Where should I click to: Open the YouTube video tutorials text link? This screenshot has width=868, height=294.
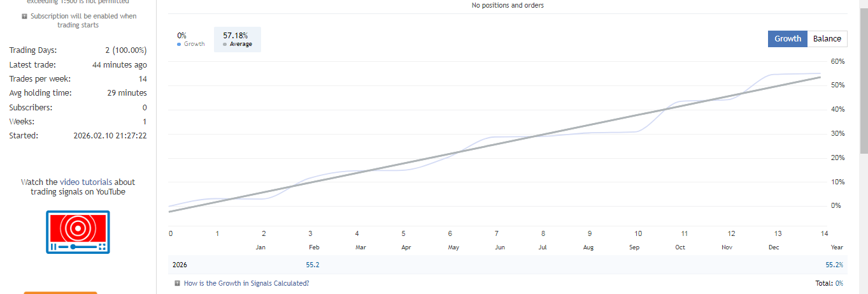tap(78, 187)
